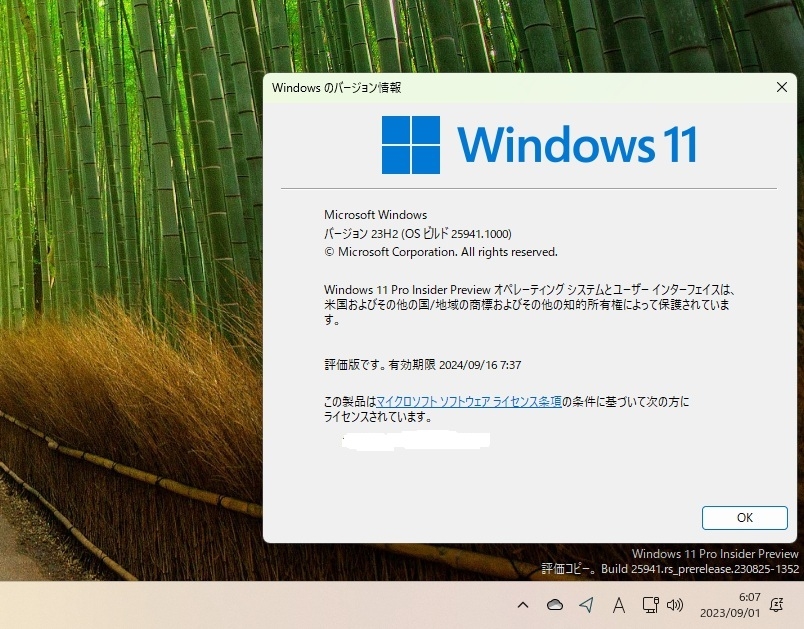Open the notification bell icon
This screenshot has height=629, width=804.
[x=776, y=605]
